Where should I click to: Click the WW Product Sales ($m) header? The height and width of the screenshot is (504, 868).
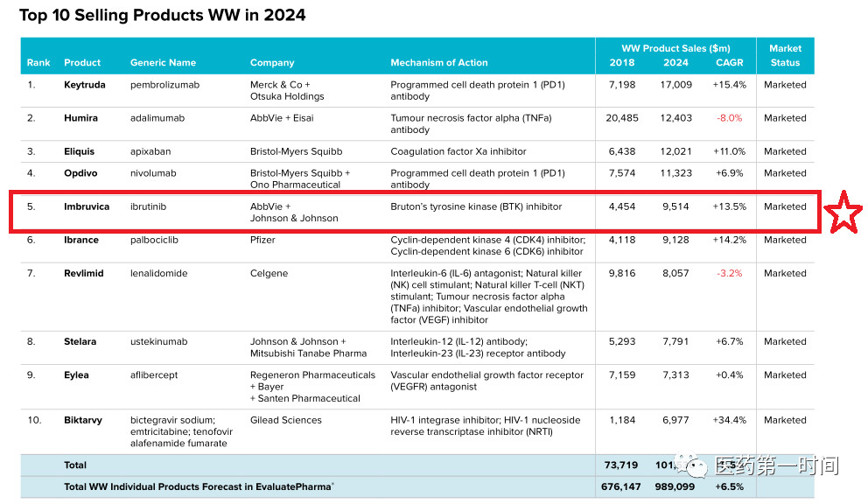[675, 48]
